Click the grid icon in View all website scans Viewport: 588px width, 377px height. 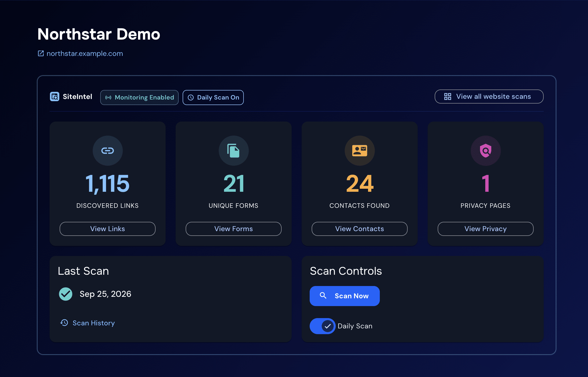coord(448,97)
